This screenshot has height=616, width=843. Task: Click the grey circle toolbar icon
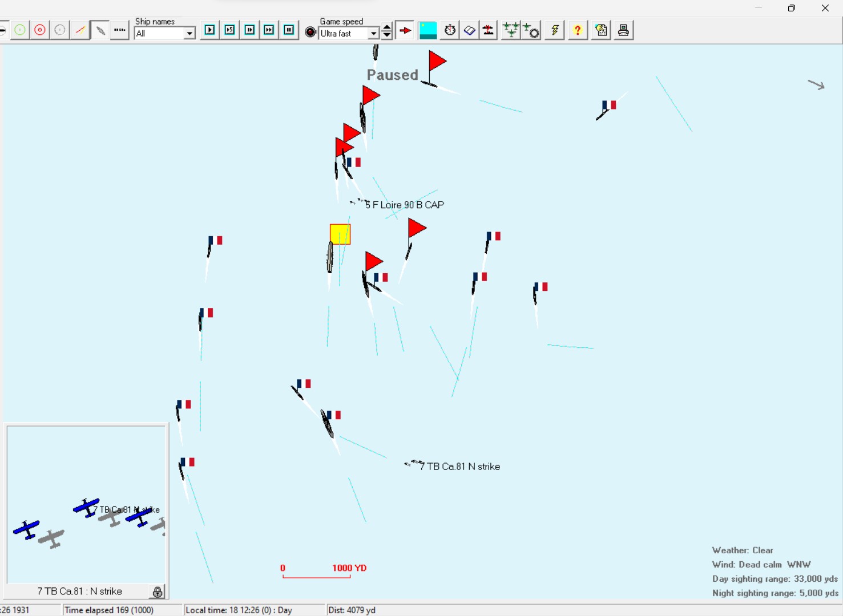coord(60,30)
